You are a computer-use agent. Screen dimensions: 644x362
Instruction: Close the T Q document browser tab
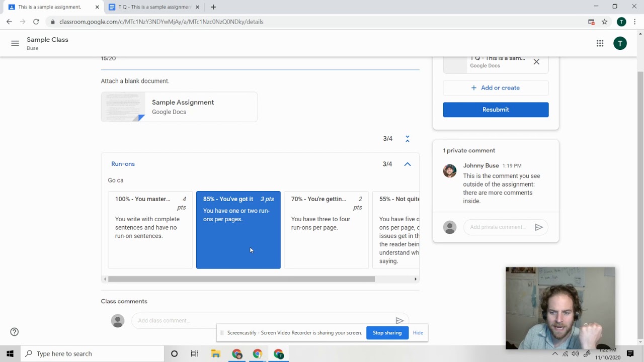[x=197, y=7]
